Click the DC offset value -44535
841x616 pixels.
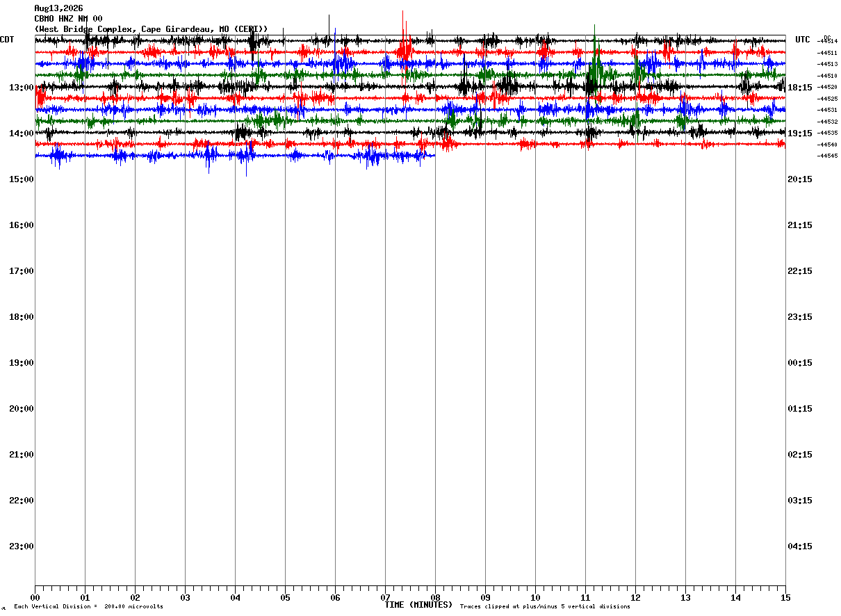pyautogui.click(x=827, y=133)
